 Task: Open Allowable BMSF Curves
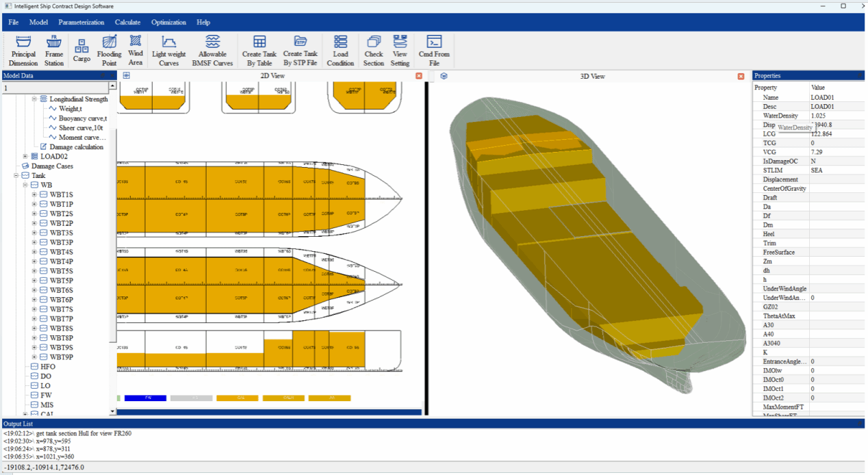(x=212, y=50)
